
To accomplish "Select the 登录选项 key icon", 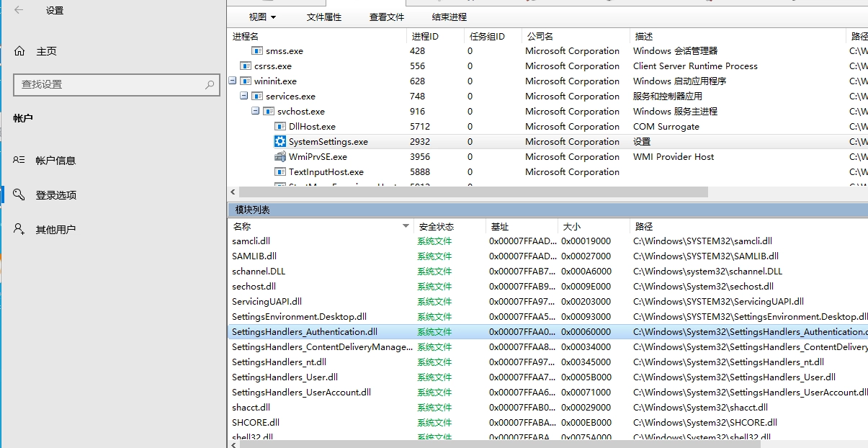I will [19, 195].
